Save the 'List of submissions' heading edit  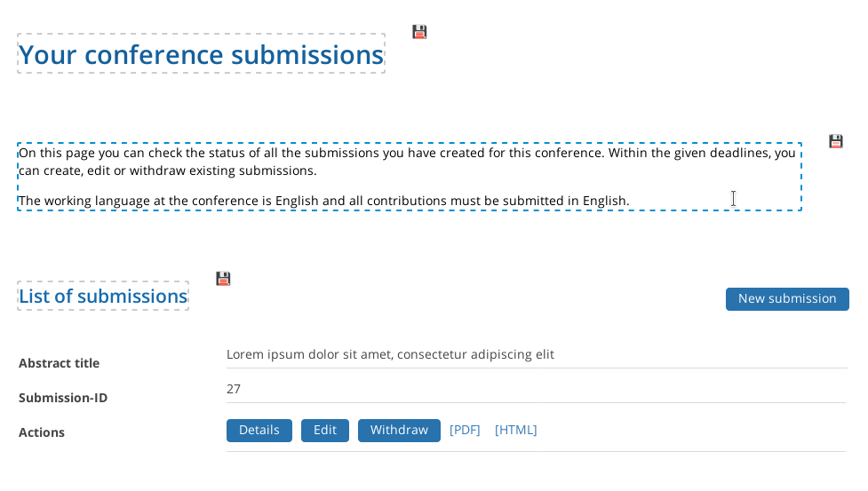click(223, 279)
